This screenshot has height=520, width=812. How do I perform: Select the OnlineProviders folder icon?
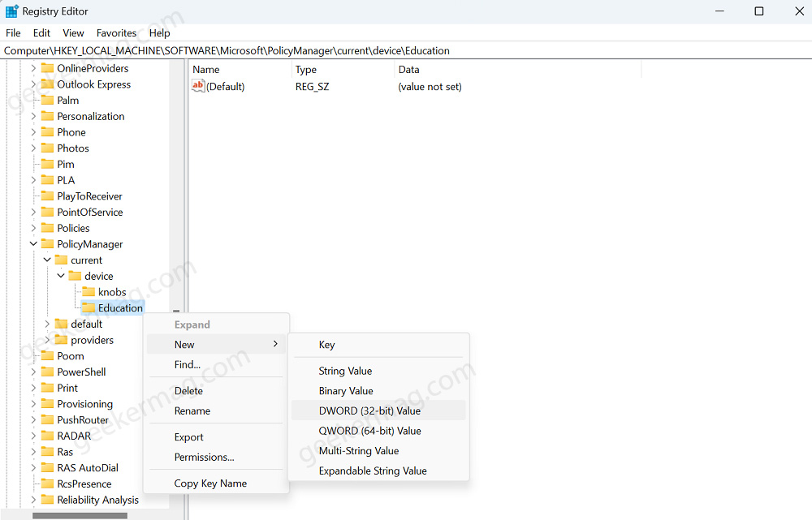point(48,68)
